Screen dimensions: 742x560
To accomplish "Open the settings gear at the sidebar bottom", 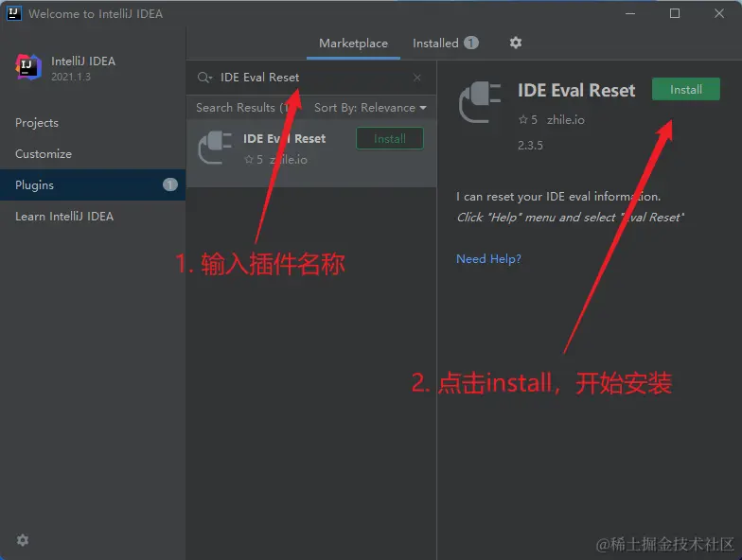I will 23,540.
